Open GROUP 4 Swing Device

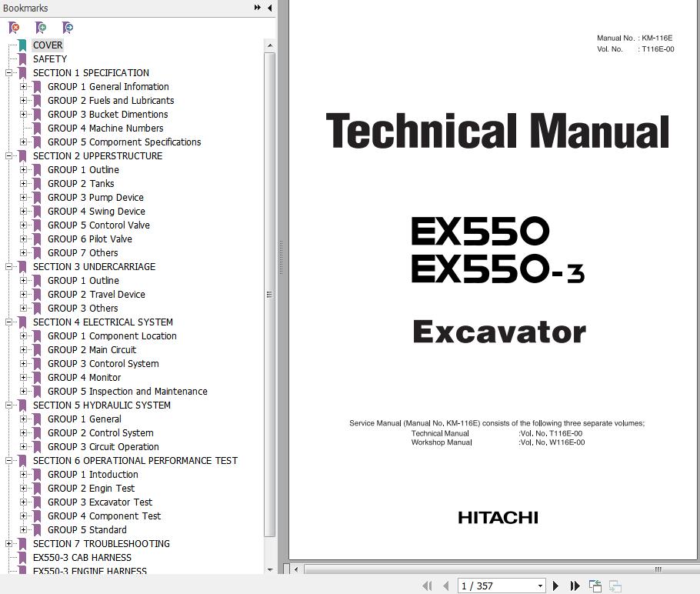pyautogui.click(x=96, y=212)
